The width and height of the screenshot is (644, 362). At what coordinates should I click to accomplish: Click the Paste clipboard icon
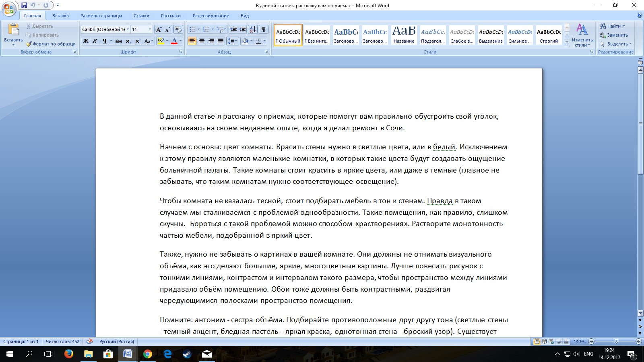click(x=13, y=30)
